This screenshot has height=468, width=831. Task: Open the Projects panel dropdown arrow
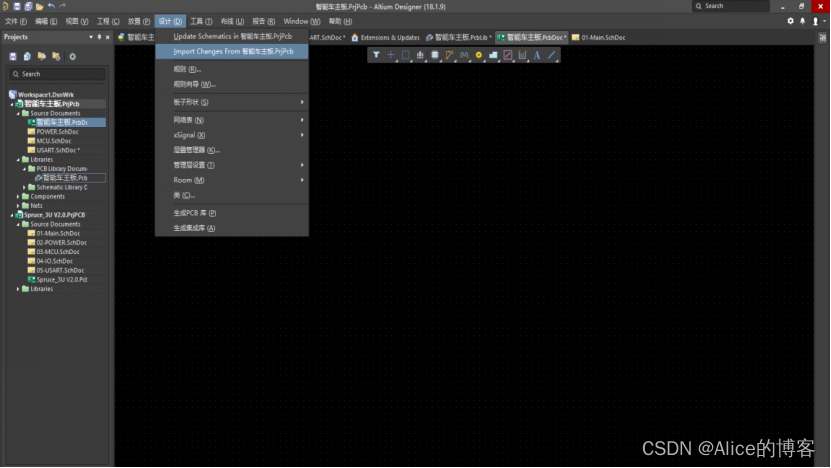[x=91, y=37]
